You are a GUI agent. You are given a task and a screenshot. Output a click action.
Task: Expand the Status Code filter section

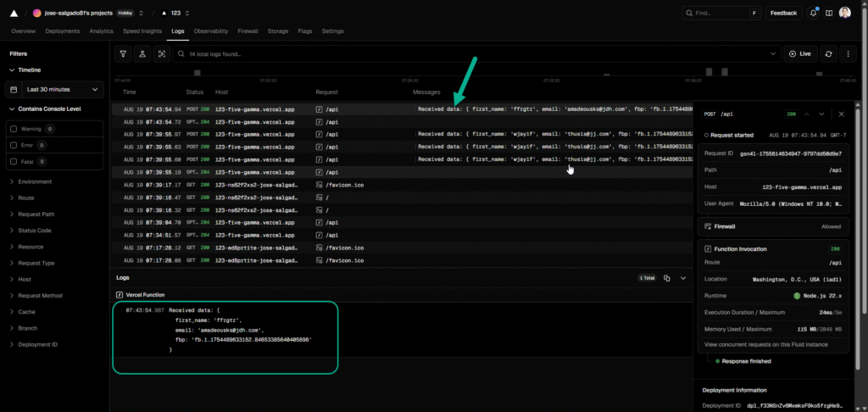coord(35,230)
